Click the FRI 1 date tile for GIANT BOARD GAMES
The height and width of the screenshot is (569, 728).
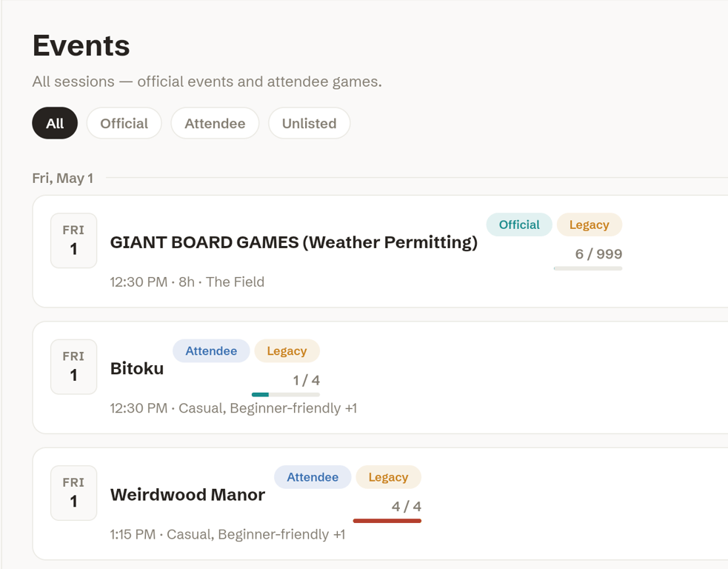pos(74,241)
